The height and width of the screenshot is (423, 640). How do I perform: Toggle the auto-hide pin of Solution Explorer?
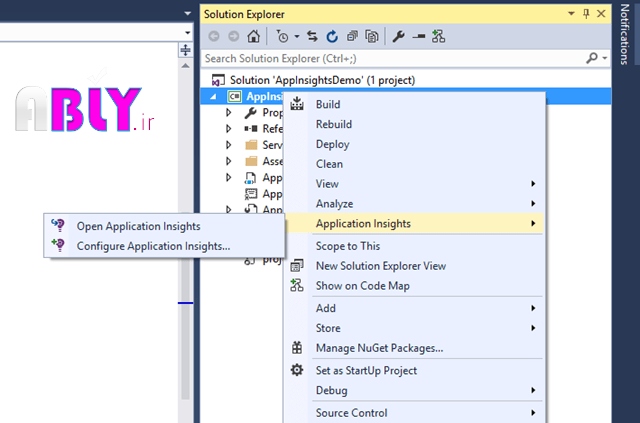[586, 14]
